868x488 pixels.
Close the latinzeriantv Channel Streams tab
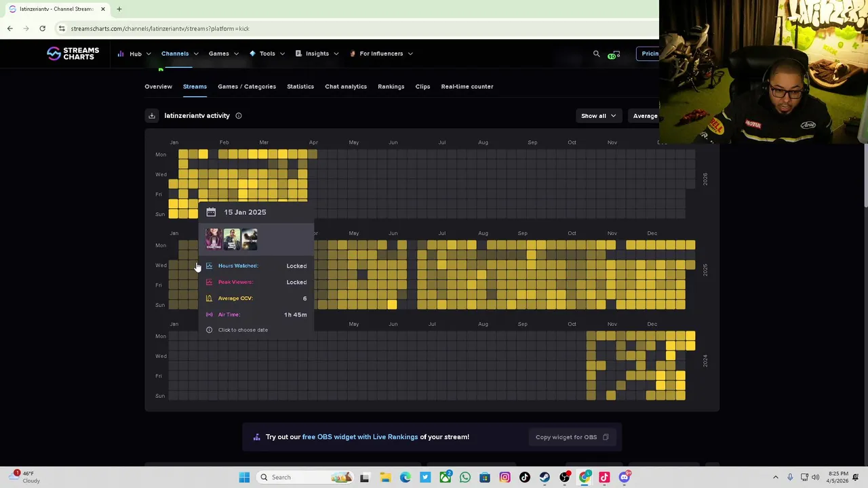[103, 9]
